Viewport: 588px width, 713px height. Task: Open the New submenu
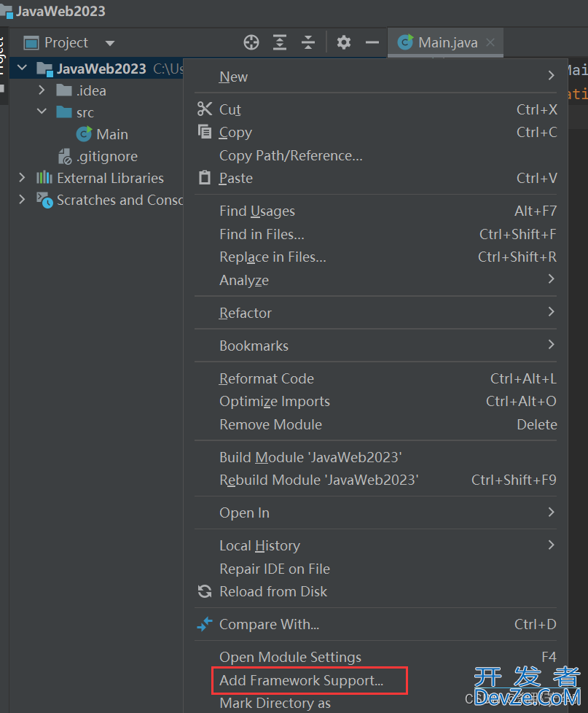point(375,77)
